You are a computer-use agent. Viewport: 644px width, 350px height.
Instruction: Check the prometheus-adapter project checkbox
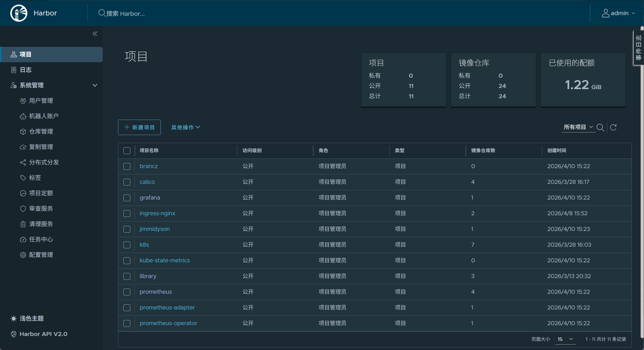click(127, 308)
